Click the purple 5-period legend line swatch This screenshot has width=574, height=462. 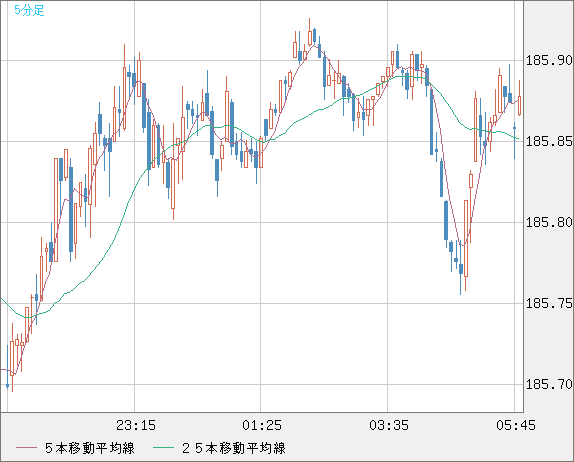click(26, 448)
